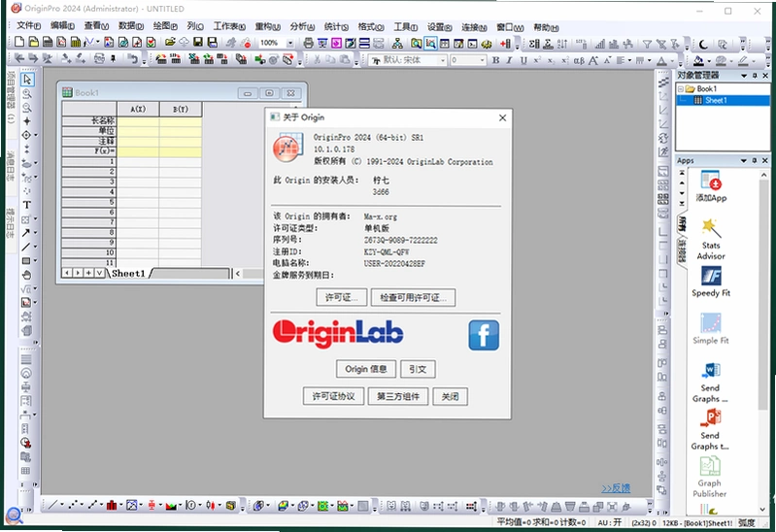This screenshot has height=532, width=776.
Task: Click the column bar plot icon in bottom toolbar
Action: [x=112, y=505]
